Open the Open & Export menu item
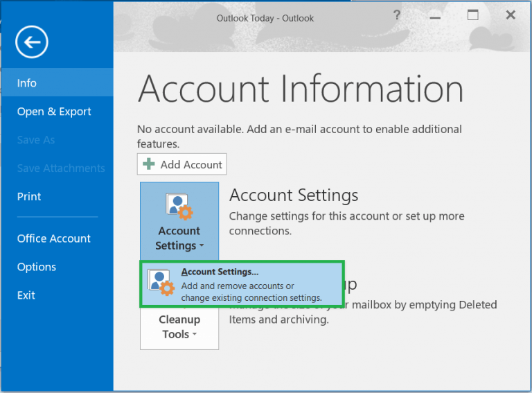532x393 pixels. point(57,112)
